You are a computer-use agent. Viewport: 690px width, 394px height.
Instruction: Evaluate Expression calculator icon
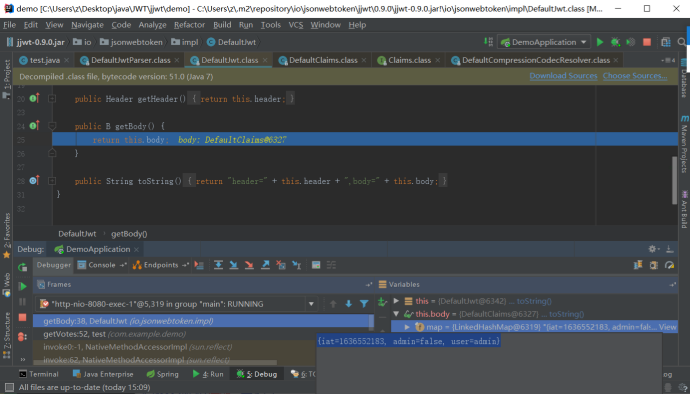pyautogui.click(x=316, y=265)
